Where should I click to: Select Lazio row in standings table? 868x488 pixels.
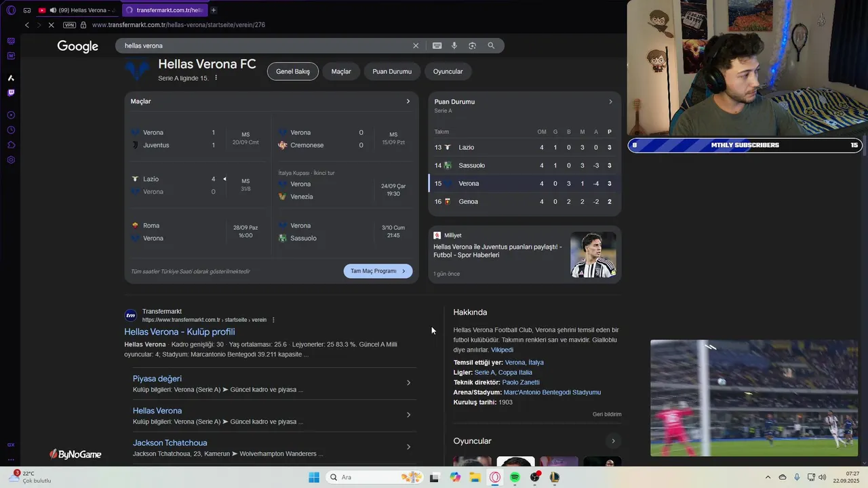click(524, 147)
